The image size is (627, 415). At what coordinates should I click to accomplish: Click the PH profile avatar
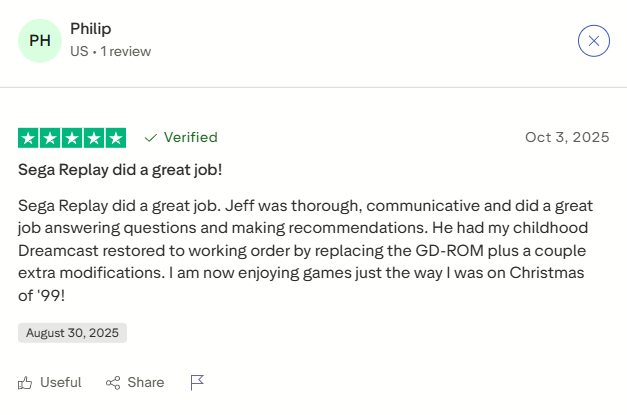pyautogui.click(x=40, y=40)
